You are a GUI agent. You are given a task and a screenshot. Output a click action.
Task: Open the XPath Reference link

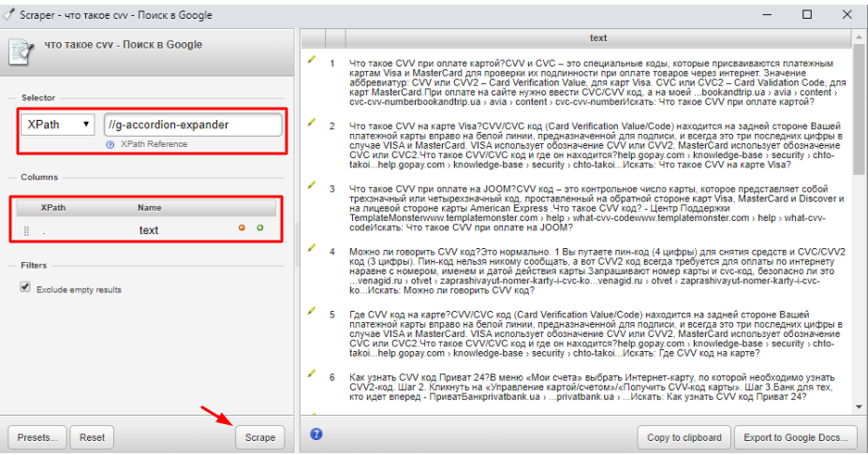click(154, 144)
